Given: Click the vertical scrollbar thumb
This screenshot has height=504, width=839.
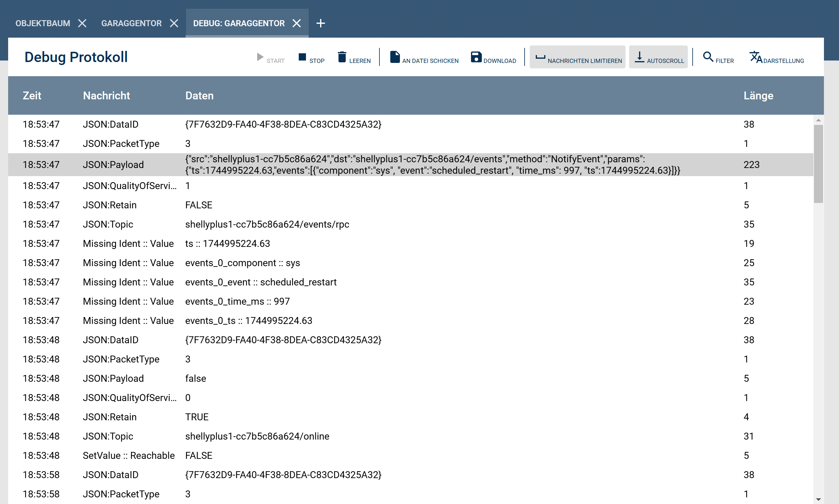Looking at the screenshot, I should pyautogui.click(x=818, y=164).
